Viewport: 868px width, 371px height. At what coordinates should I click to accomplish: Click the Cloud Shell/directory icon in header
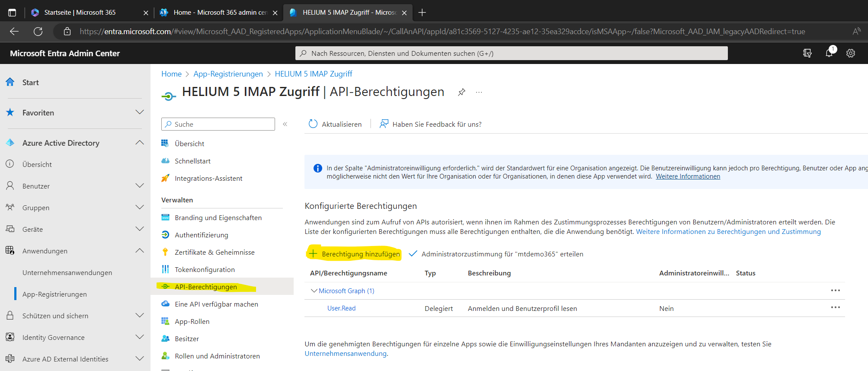[x=807, y=53]
